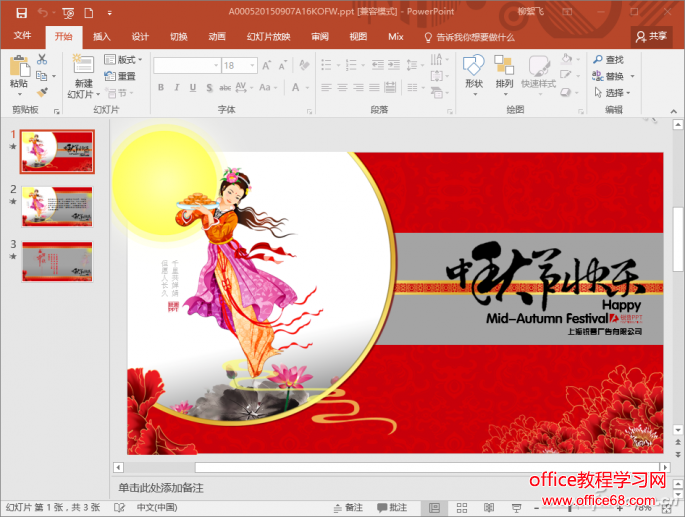Click the Reset (重置) button
The image size is (685, 517).
click(x=120, y=76)
